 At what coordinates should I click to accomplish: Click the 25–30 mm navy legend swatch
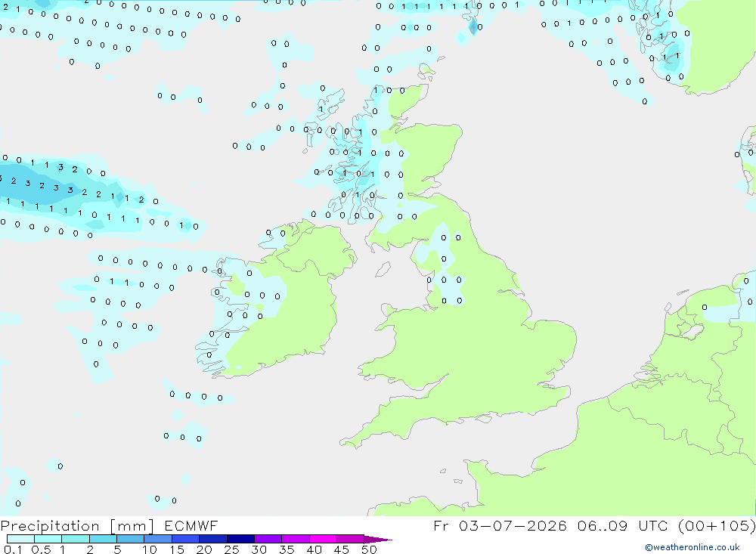240,539
